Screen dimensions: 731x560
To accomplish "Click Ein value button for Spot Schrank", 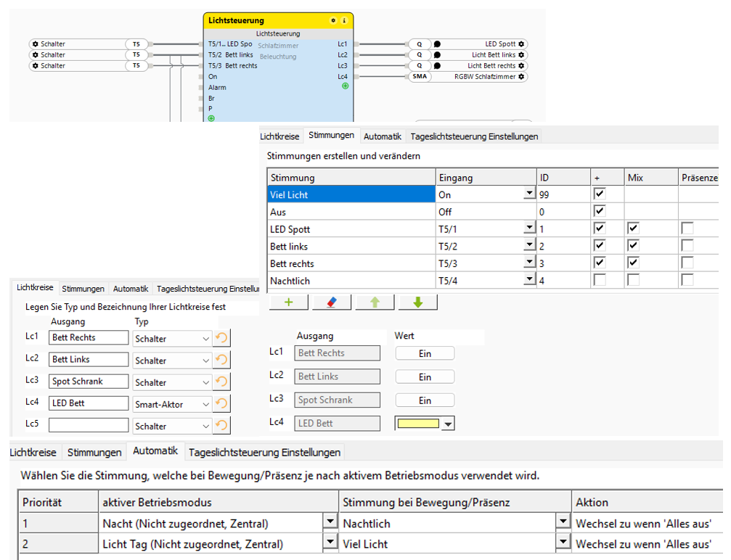I will tap(425, 400).
